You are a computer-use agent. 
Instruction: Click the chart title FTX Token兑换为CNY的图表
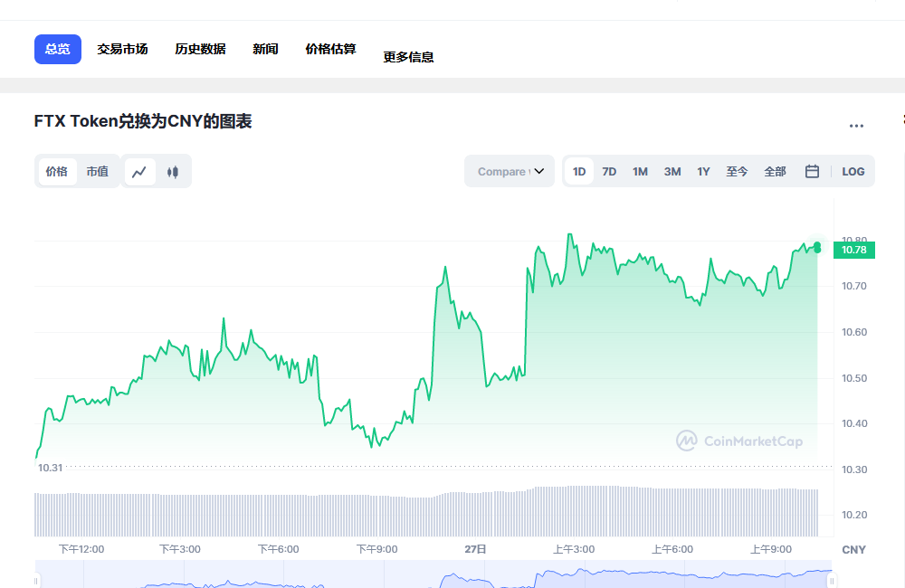(x=143, y=122)
